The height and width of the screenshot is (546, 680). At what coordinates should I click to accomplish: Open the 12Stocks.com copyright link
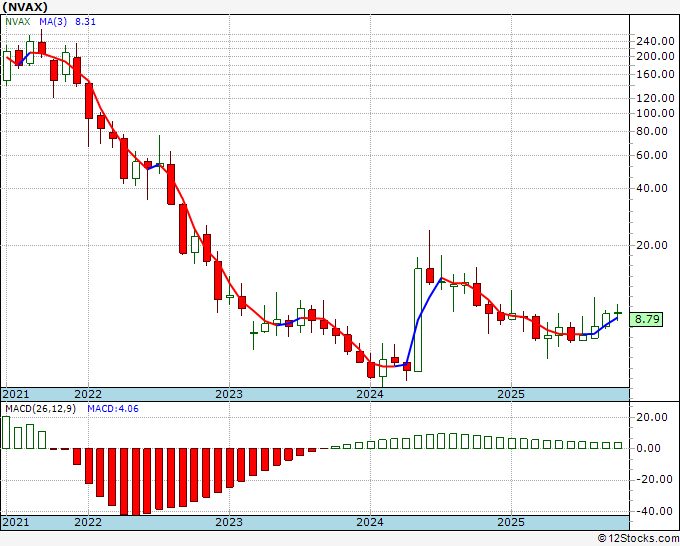click(x=638, y=538)
